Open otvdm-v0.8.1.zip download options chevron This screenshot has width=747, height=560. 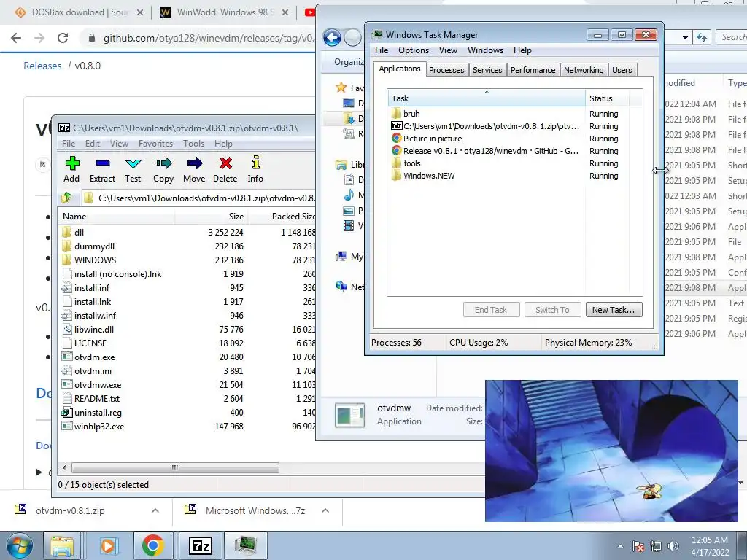click(x=155, y=510)
